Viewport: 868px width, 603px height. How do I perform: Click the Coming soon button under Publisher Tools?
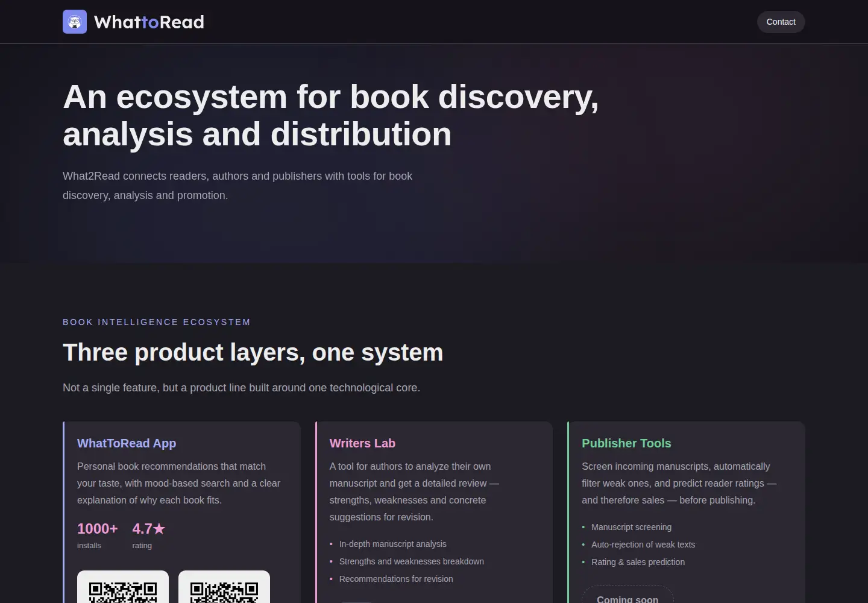(627, 596)
